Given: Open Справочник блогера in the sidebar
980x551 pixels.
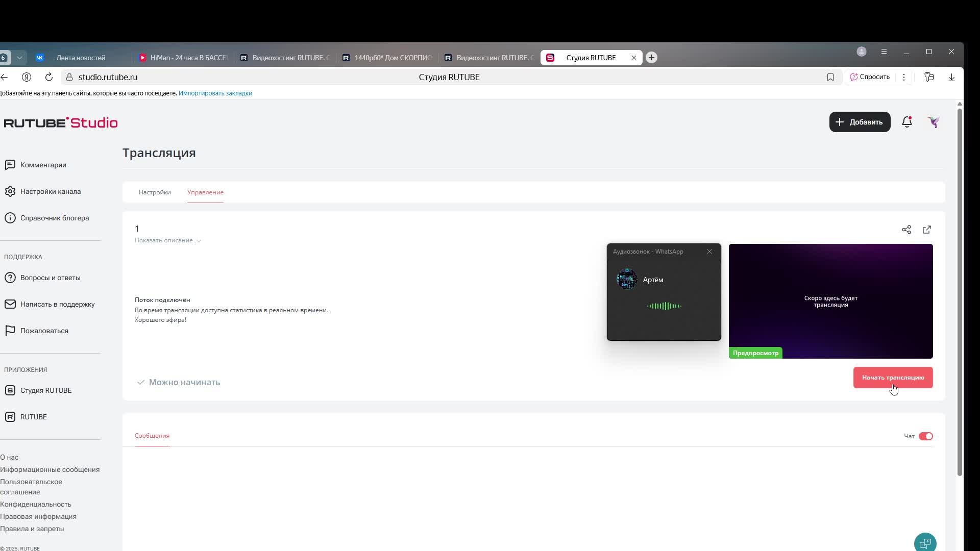Looking at the screenshot, I should point(47,218).
